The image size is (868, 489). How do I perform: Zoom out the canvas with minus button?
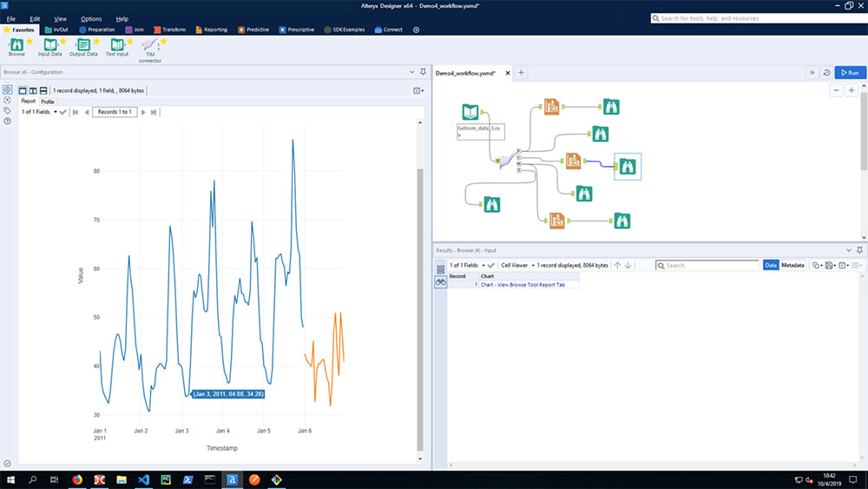pyautogui.click(x=837, y=90)
